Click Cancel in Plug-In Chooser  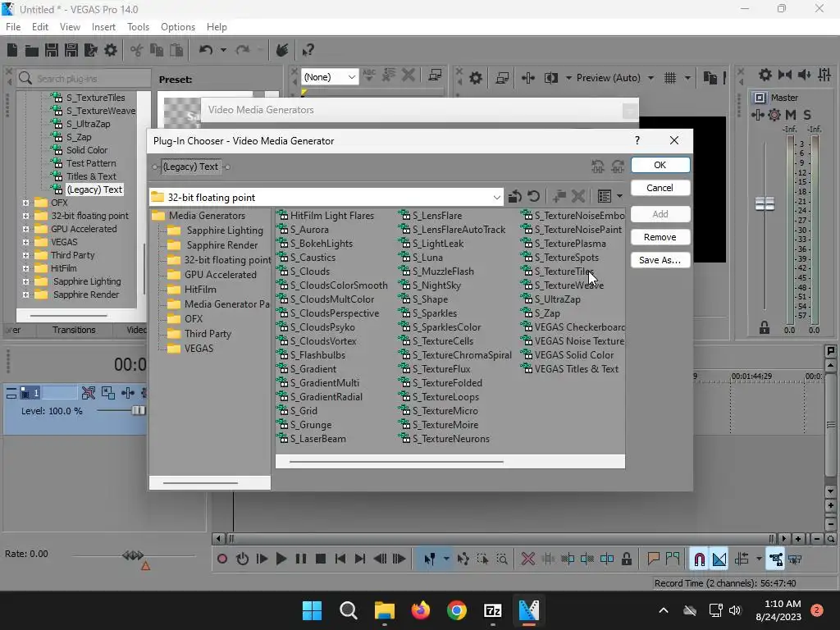[x=660, y=188]
